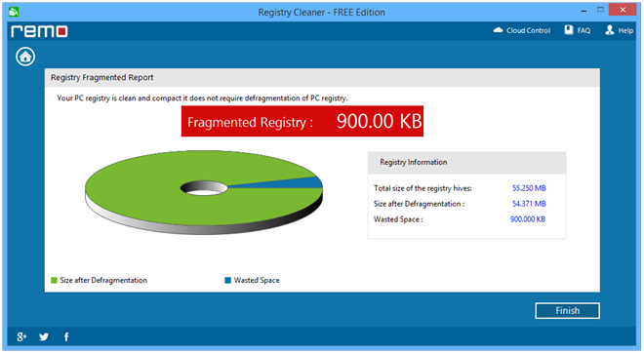The height and width of the screenshot is (353, 644).
Task: Maximize the Registry Cleaner window
Action: click(x=600, y=10)
